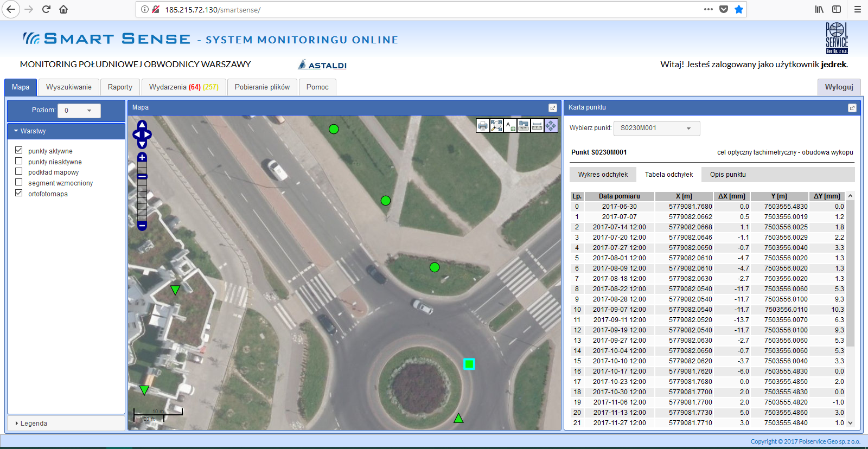The height and width of the screenshot is (449, 868).
Task: Enable the podkład mapowy layer
Action: click(x=19, y=171)
